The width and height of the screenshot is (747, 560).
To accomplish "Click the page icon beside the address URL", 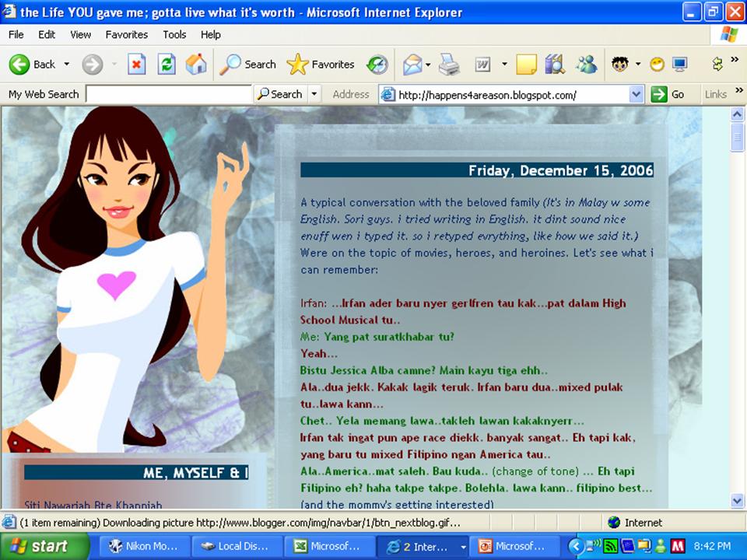I will point(388,94).
